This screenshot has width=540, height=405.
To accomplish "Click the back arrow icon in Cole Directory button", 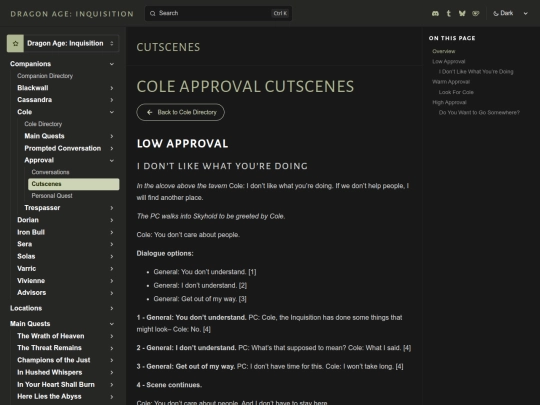I will pyautogui.click(x=149, y=112).
